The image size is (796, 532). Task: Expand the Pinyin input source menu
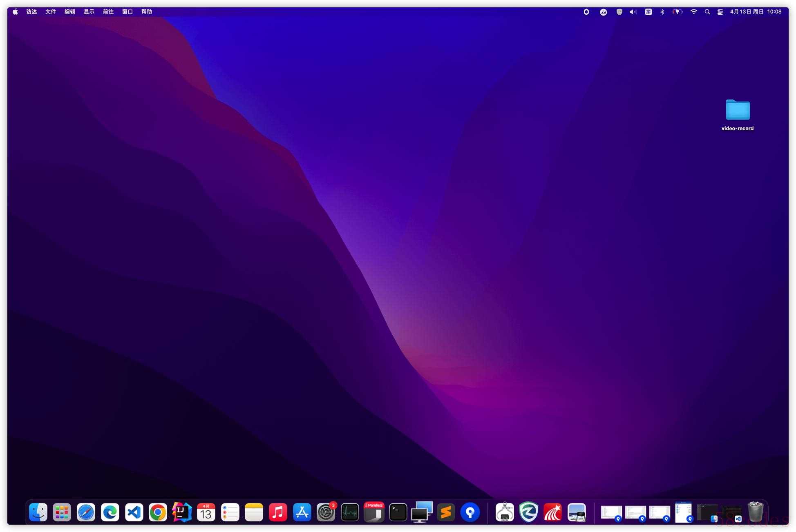coord(648,12)
